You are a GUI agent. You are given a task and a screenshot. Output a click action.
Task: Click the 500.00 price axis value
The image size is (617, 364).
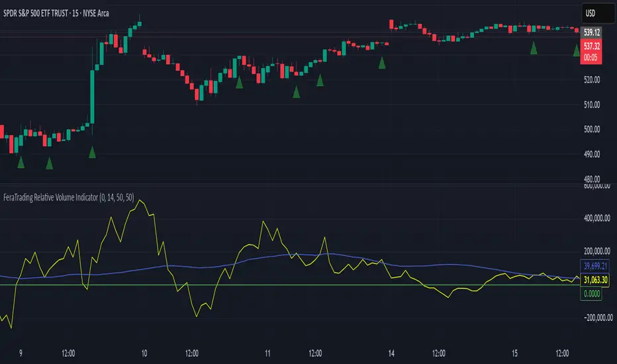click(x=591, y=130)
